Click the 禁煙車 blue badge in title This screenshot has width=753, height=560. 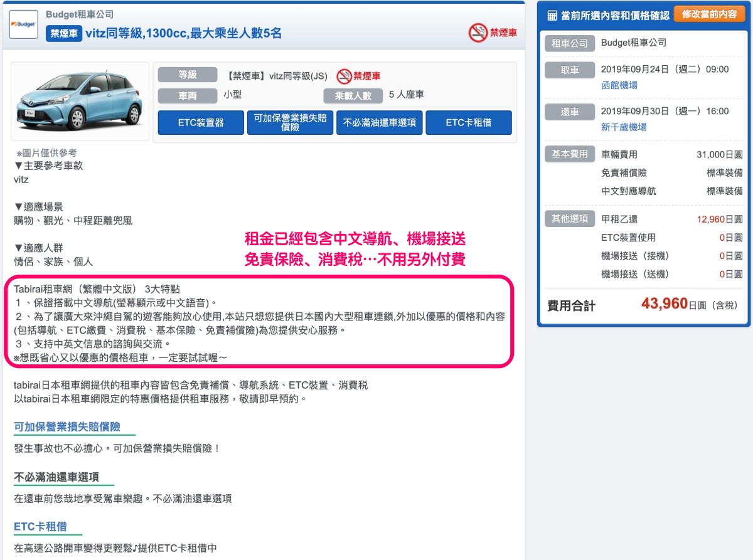pos(64,33)
